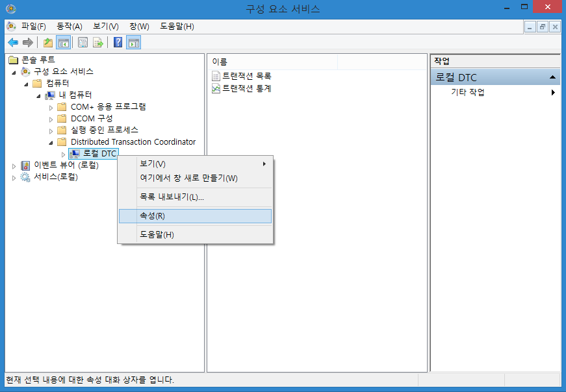The image size is (566, 392).
Task: Click the 내 컴퓨터 computer icon
Action: tap(50, 95)
